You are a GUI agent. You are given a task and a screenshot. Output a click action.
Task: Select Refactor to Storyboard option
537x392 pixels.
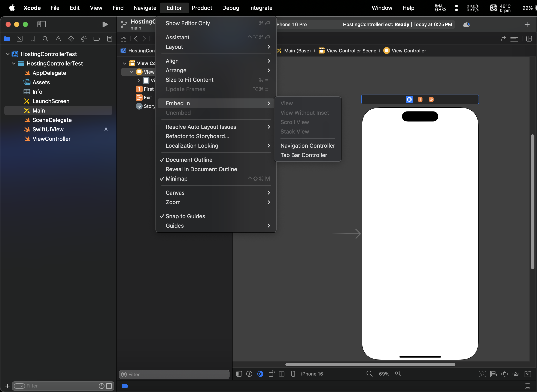click(197, 136)
